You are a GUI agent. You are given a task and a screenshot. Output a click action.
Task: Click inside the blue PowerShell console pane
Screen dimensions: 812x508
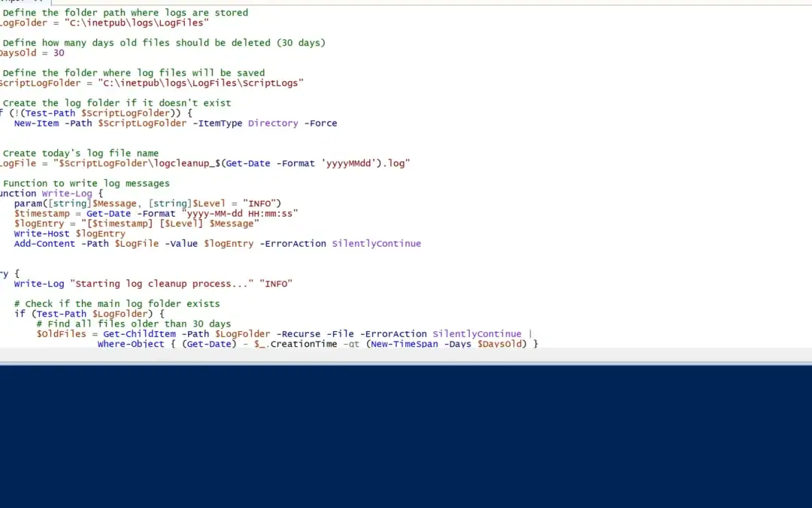406,437
